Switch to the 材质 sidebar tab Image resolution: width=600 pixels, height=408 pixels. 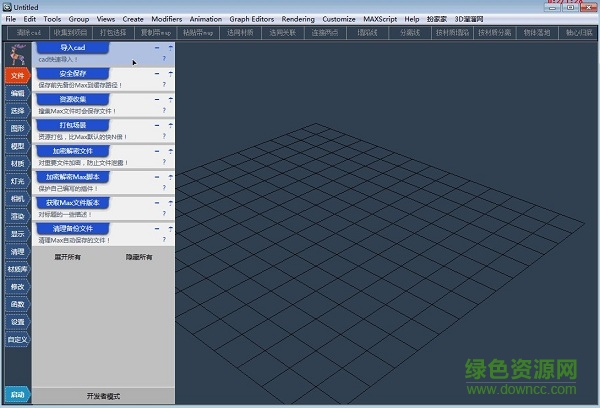click(x=17, y=163)
